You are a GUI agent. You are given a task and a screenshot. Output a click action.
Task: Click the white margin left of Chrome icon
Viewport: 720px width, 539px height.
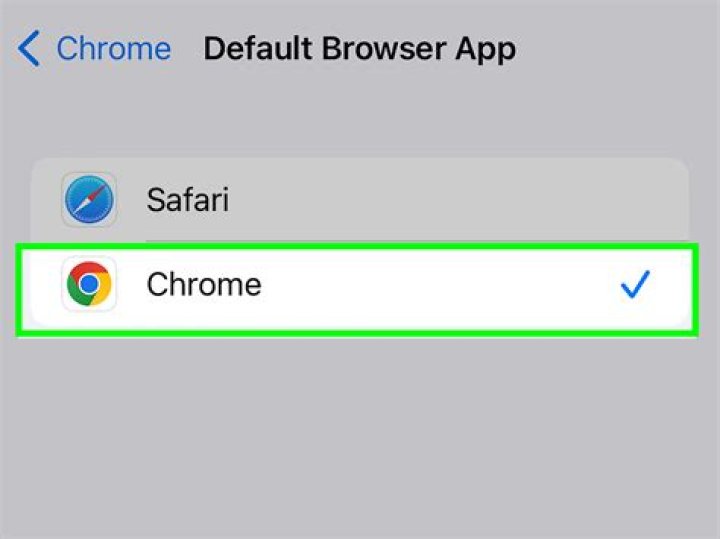pyautogui.click(x=40, y=286)
